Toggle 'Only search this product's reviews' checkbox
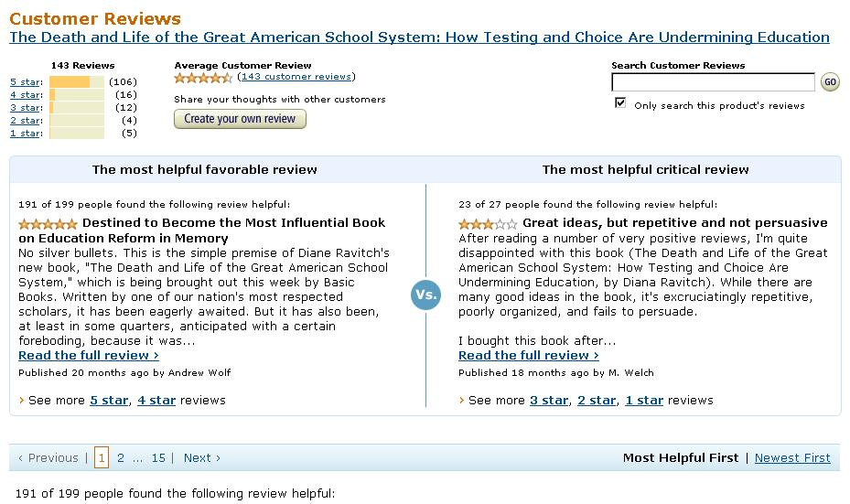 621,103
